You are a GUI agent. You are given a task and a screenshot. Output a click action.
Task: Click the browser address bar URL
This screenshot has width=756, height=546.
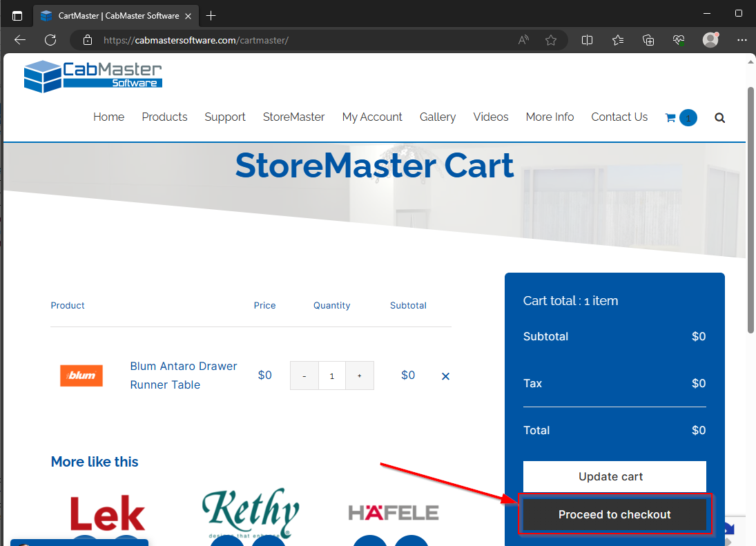(196, 40)
